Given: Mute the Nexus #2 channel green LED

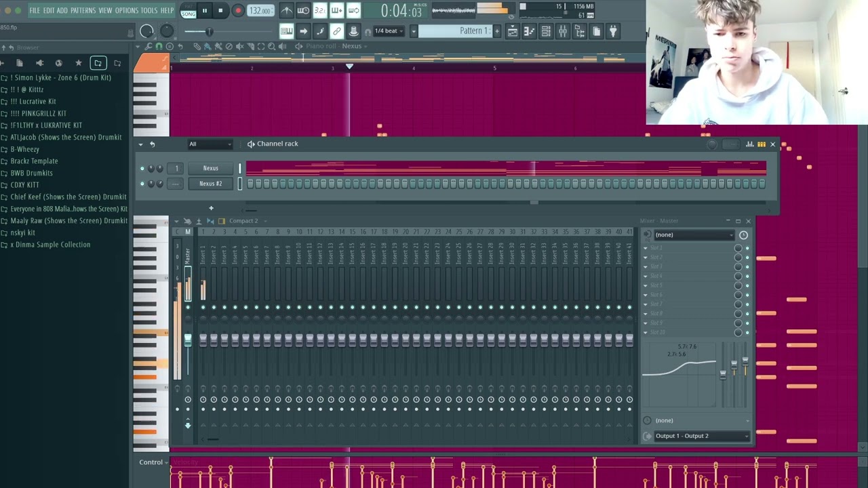Looking at the screenshot, I should (142, 184).
